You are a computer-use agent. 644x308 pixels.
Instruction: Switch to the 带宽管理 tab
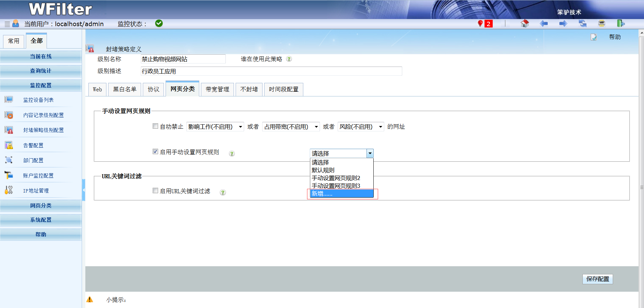pos(217,89)
